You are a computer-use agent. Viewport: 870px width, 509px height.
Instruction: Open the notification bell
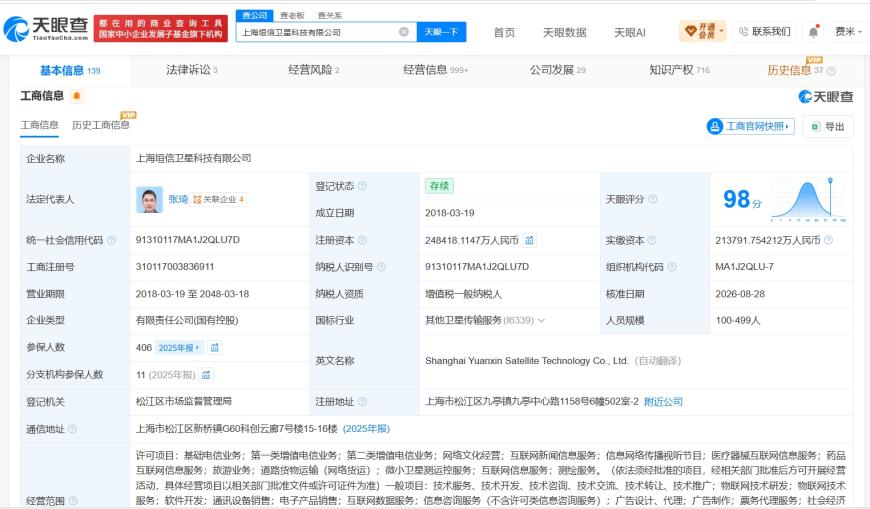813,32
